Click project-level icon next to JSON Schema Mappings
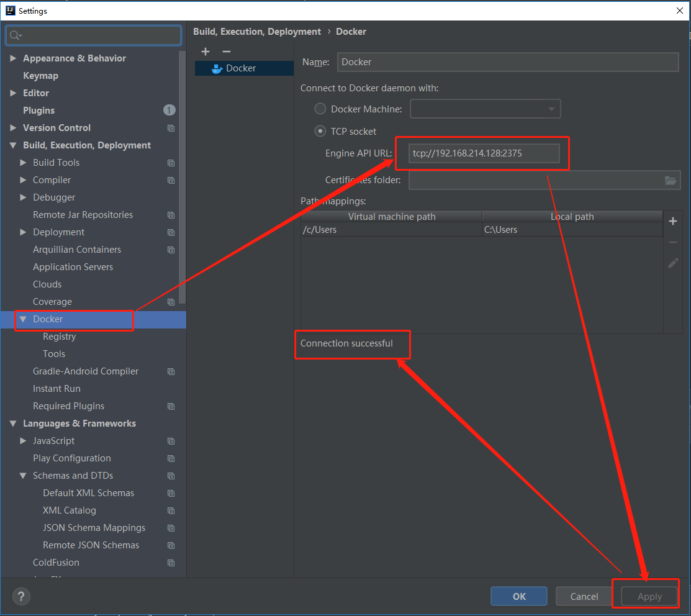Image resolution: width=691 pixels, height=616 pixels. (x=171, y=528)
